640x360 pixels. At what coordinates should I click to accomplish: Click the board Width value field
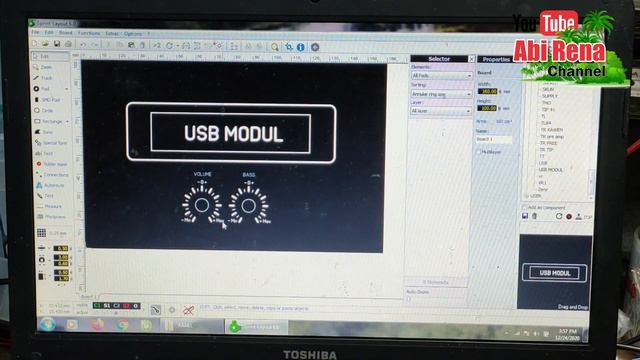[x=487, y=91]
